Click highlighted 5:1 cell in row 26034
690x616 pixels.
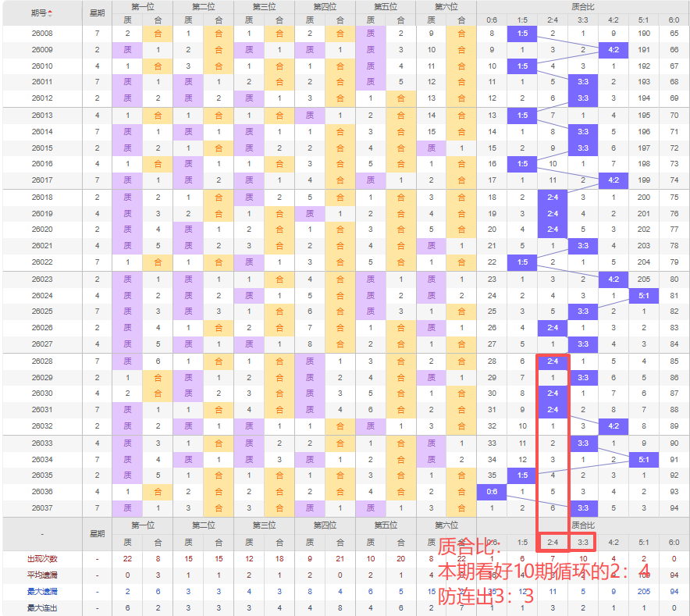point(643,459)
